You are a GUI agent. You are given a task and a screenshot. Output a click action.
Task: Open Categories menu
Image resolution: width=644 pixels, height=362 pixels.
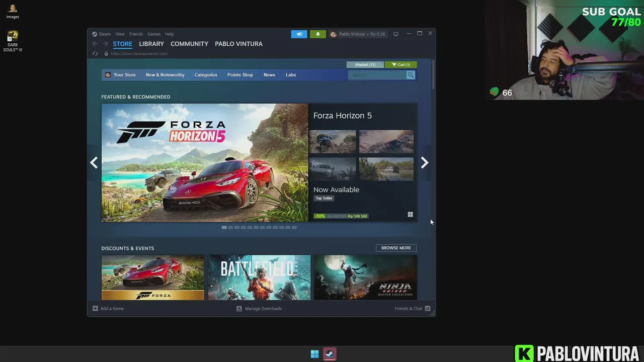pos(206,75)
